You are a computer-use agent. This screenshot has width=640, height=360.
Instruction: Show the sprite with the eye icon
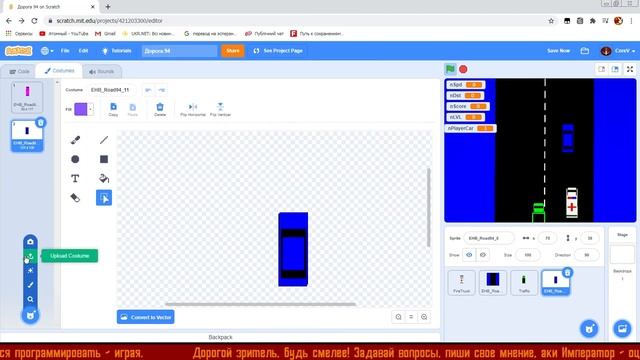[x=469, y=255]
